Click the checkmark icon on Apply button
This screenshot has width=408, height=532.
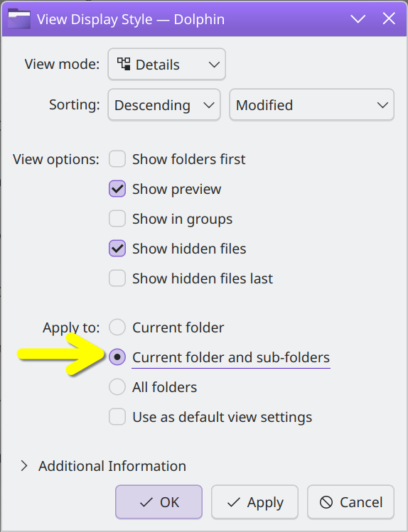click(x=234, y=502)
